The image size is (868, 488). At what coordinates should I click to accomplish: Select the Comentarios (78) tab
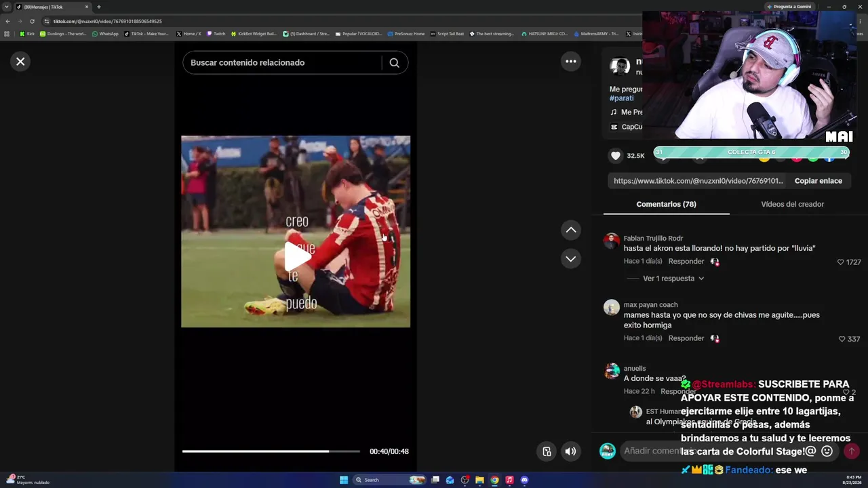click(666, 204)
